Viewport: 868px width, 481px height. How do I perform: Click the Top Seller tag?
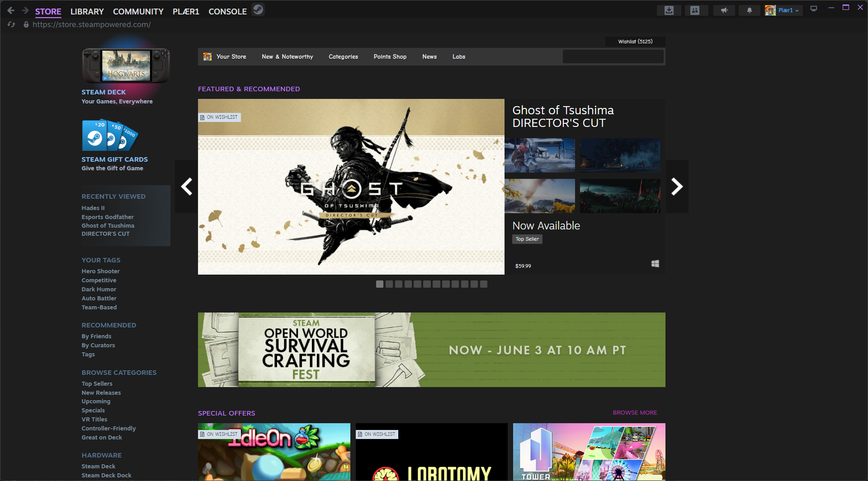(x=527, y=239)
